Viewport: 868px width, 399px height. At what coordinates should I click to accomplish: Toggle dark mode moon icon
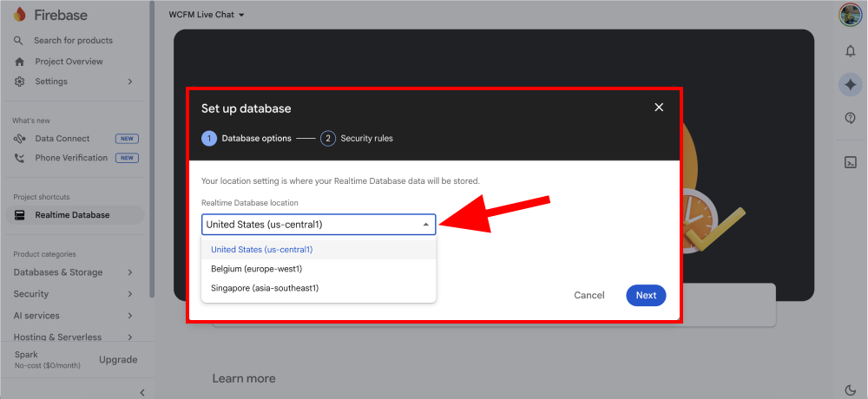pos(851,389)
